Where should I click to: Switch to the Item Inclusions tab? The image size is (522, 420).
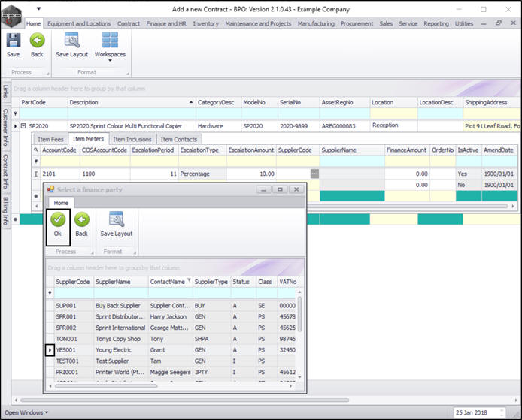132,139
